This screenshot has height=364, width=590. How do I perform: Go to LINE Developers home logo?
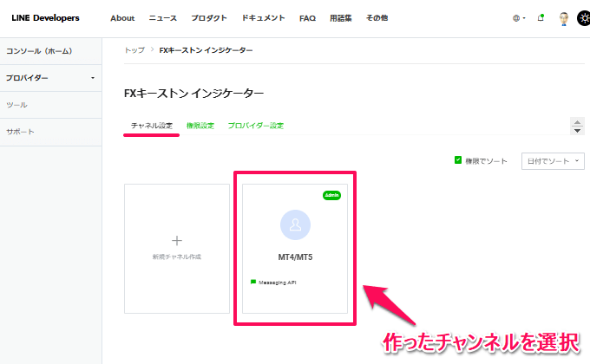(x=45, y=18)
